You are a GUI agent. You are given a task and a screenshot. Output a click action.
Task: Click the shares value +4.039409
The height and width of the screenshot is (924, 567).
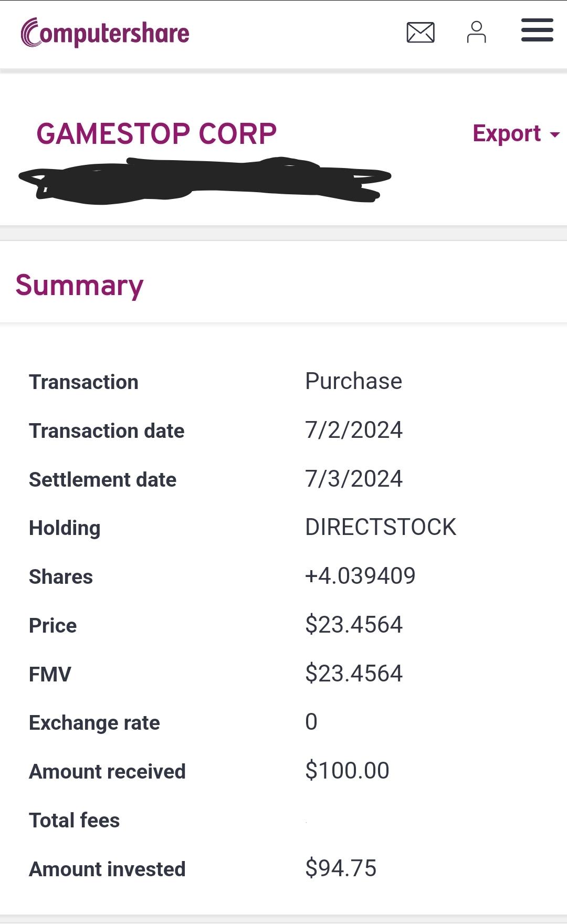coord(360,576)
